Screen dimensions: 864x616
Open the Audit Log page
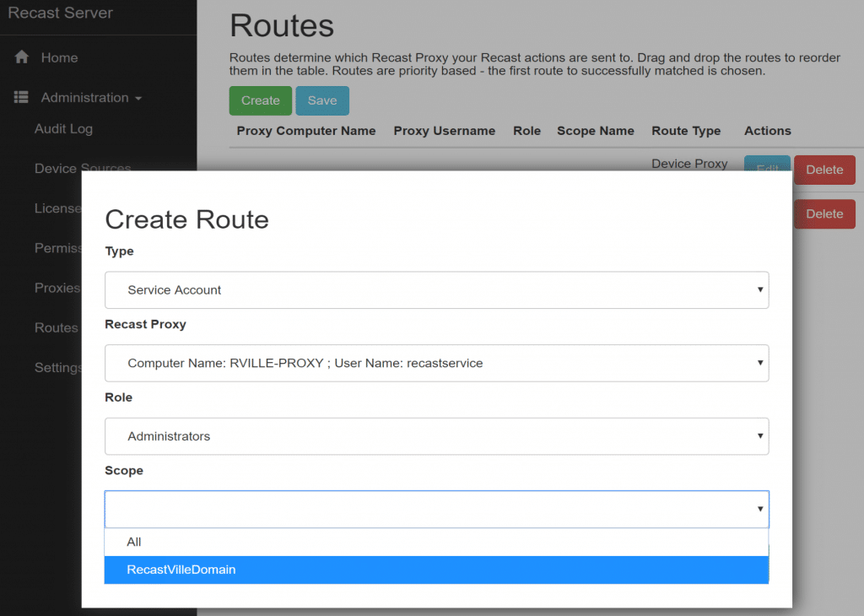pos(63,129)
